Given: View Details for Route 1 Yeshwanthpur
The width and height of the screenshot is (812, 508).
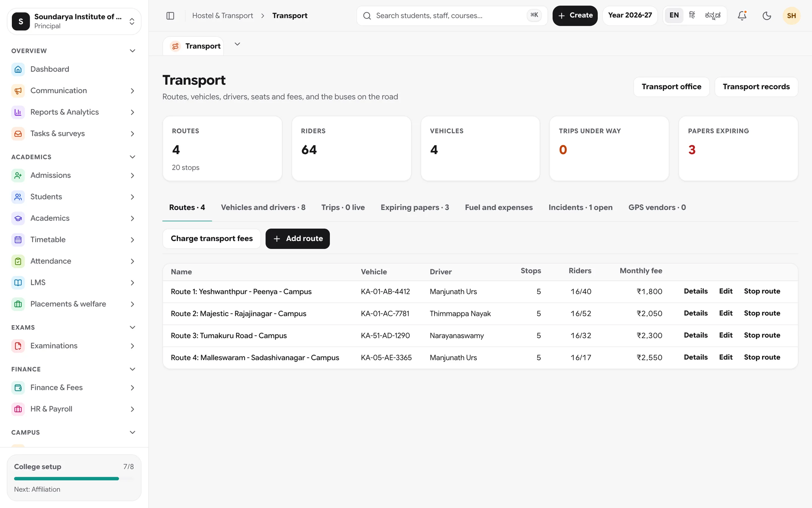Looking at the screenshot, I should (x=695, y=291).
